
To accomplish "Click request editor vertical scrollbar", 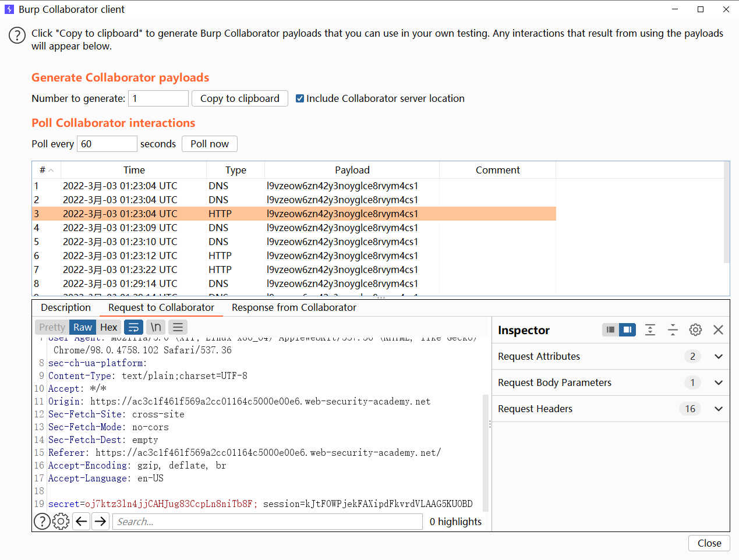I will click(486, 453).
